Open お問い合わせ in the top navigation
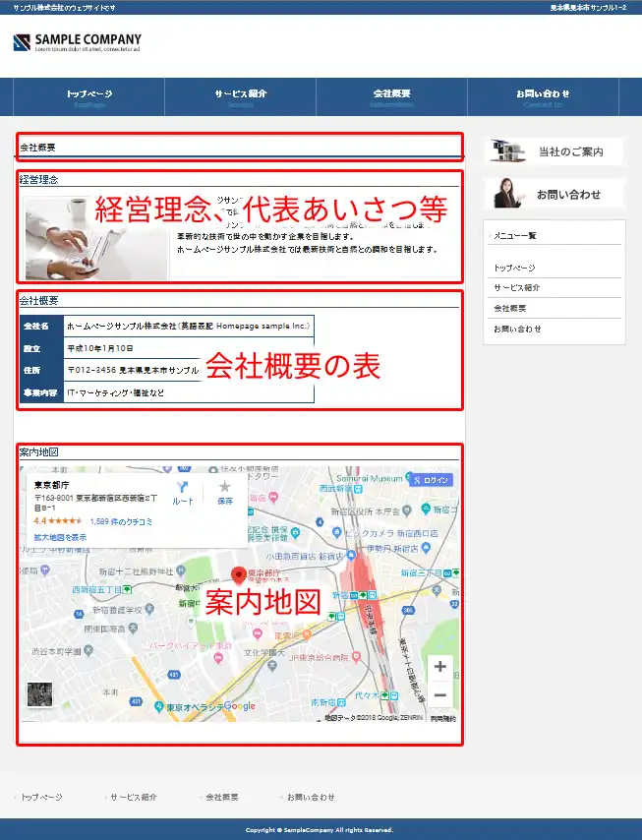642x840 pixels. pyautogui.click(x=543, y=96)
